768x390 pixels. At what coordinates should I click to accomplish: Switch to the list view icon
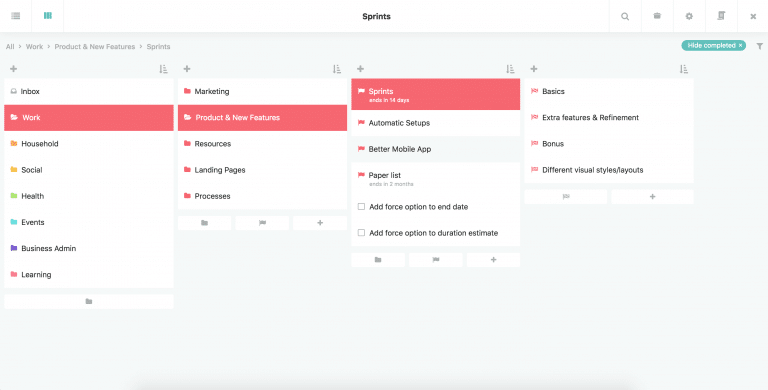point(16,16)
